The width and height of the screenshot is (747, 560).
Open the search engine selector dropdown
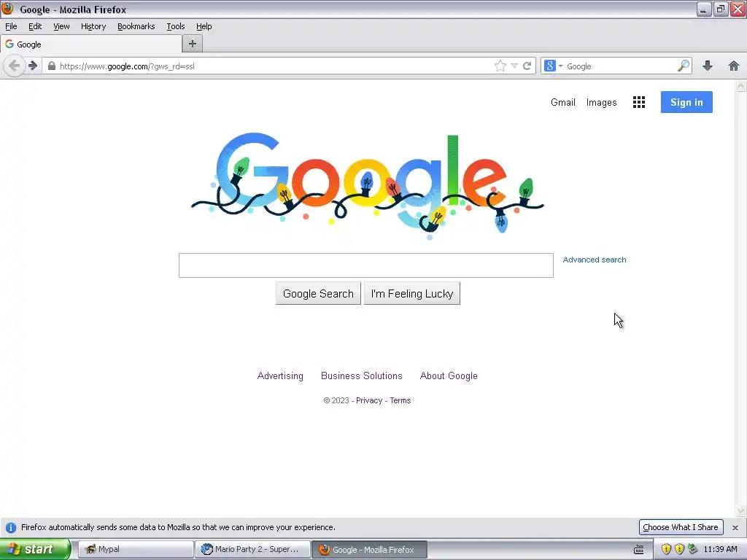click(x=553, y=66)
